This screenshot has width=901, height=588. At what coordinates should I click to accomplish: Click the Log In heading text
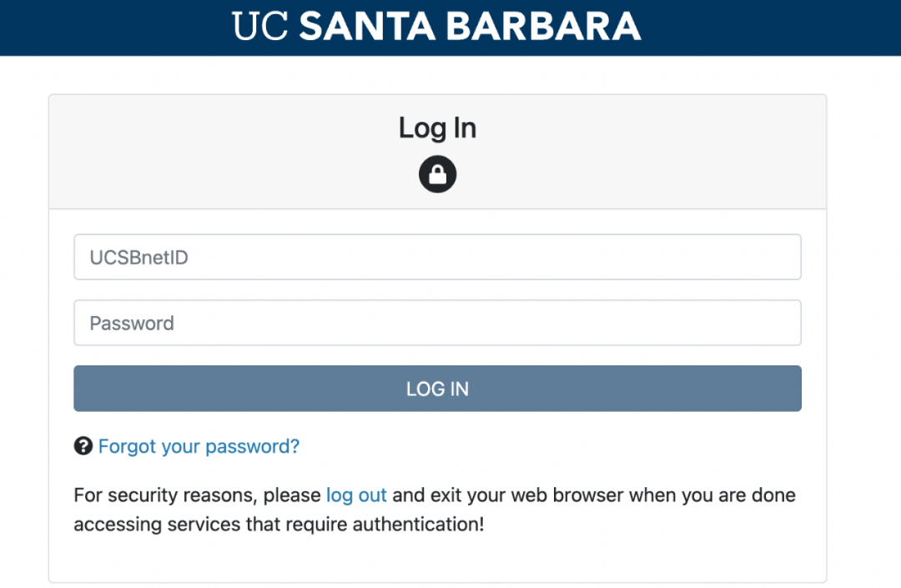pyautogui.click(x=437, y=128)
